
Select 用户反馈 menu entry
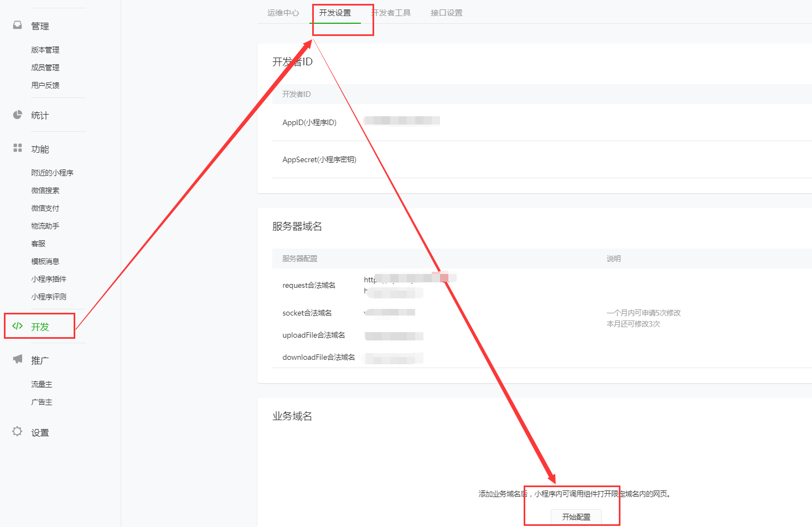point(45,85)
